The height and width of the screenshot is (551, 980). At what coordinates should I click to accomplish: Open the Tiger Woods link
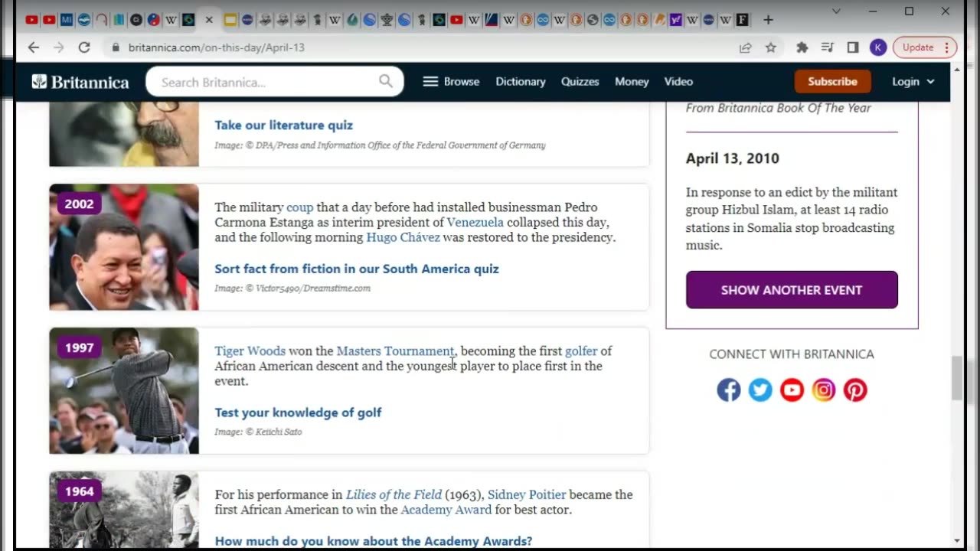[250, 351]
